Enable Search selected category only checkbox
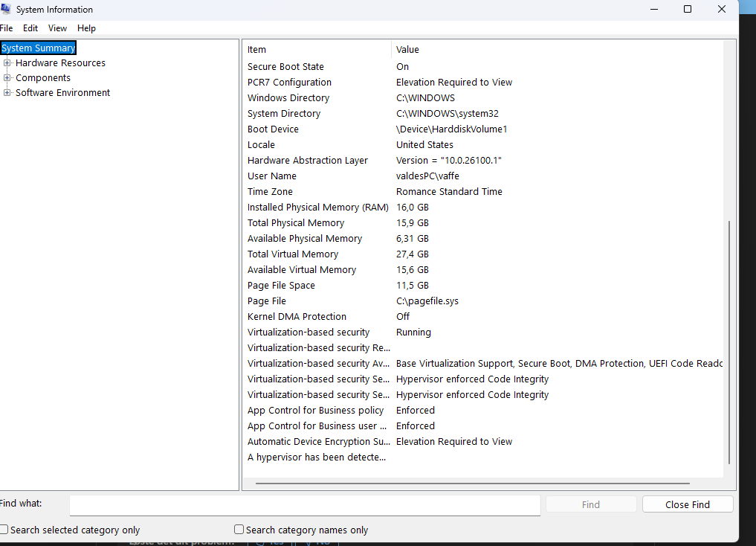 click(x=4, y=530)
